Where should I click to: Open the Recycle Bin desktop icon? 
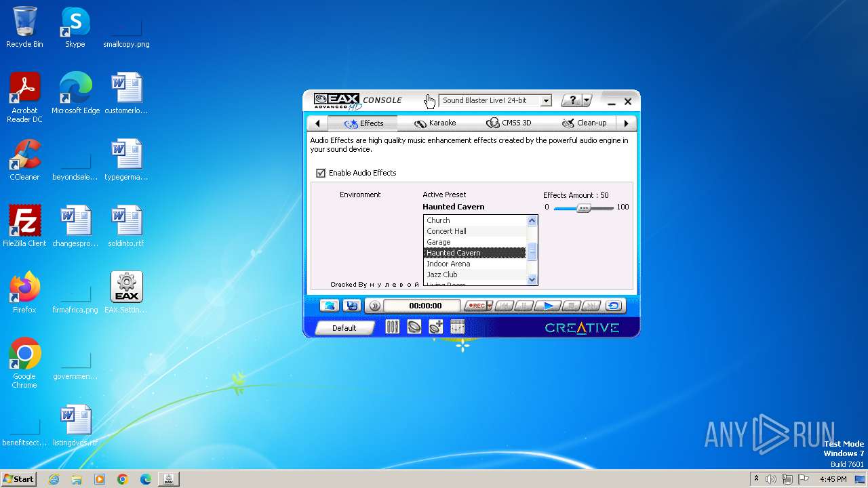pos(24,27)
